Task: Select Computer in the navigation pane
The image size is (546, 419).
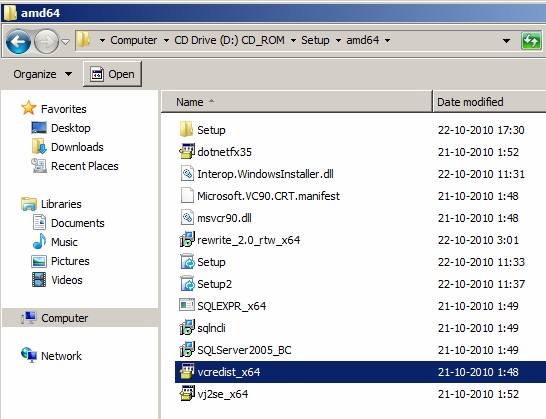Action: click(64, 318)
